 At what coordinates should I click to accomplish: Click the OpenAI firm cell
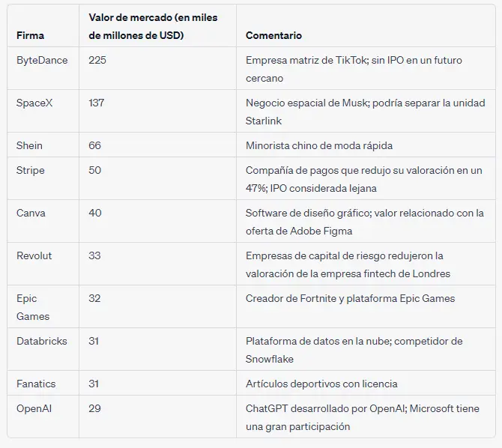click(33, 408)
